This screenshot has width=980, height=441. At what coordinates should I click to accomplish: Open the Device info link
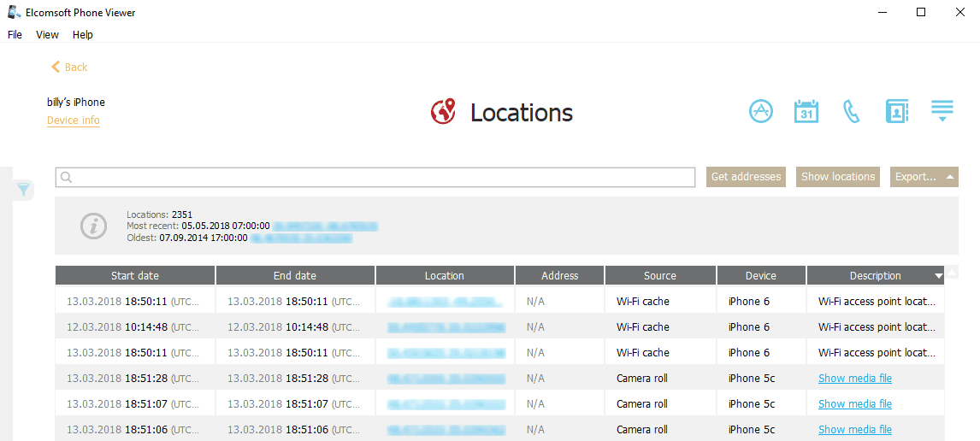click(73, 121)
